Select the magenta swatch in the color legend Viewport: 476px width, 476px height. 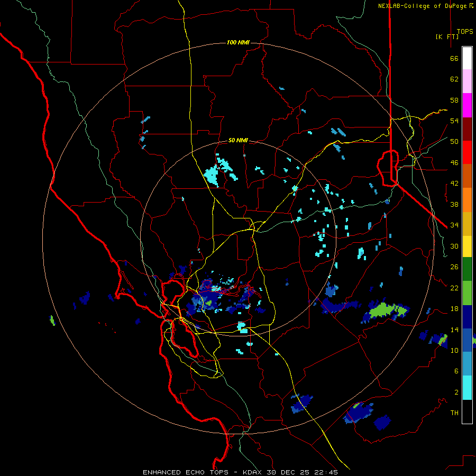tap(467, 105)
